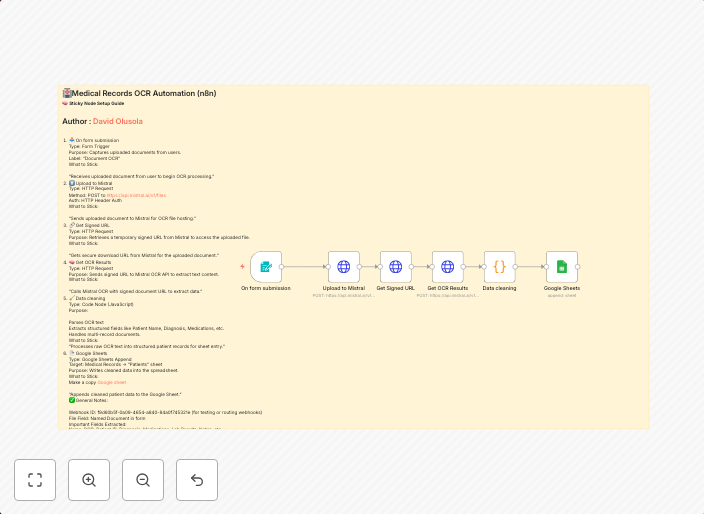
Task: Open the Get Signed URL node
Action: 396,267
